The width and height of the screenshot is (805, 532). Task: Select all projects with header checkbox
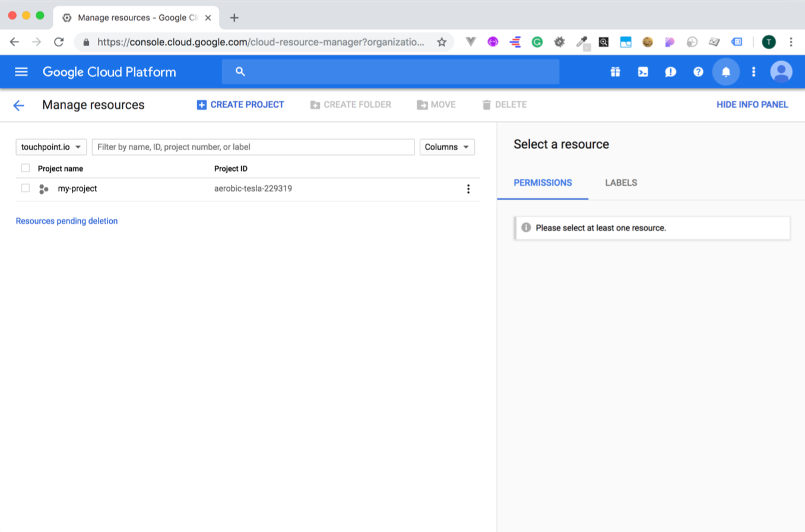(26, 168)
